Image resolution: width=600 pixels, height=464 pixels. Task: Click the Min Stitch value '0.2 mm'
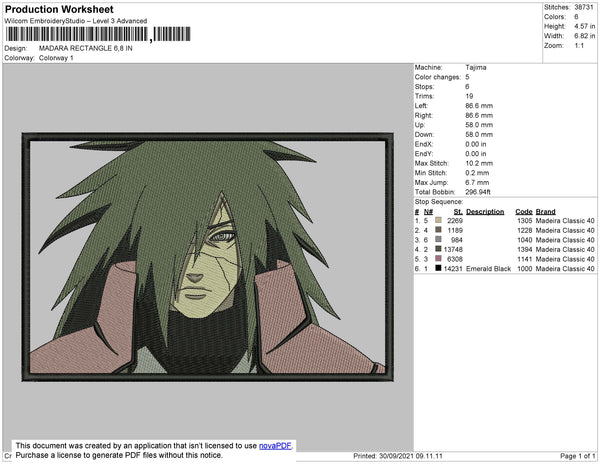click(x=477, y=173)
